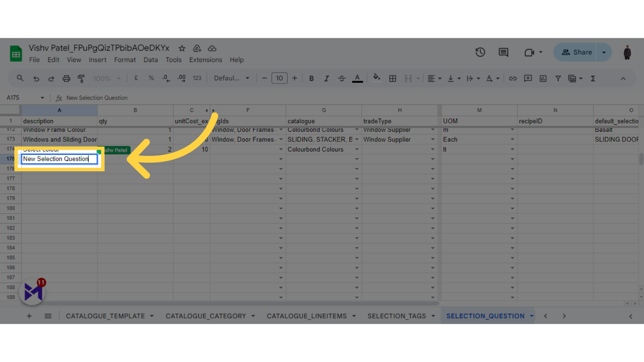Viewport: 644px width, 362px height.
Task: Click the print icon in toolbar
Action: (66, 79)
